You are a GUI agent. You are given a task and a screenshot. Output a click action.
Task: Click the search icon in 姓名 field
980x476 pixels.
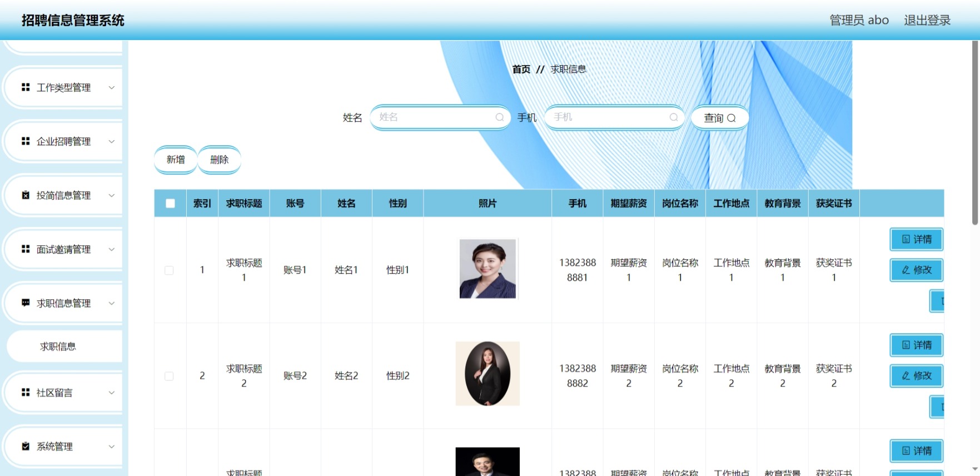click(500, 117)
